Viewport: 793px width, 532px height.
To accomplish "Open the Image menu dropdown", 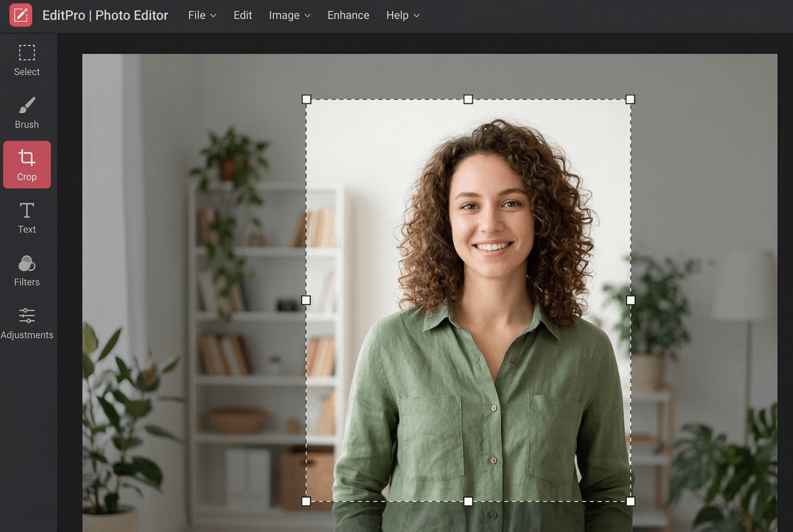I will (289, 15).
